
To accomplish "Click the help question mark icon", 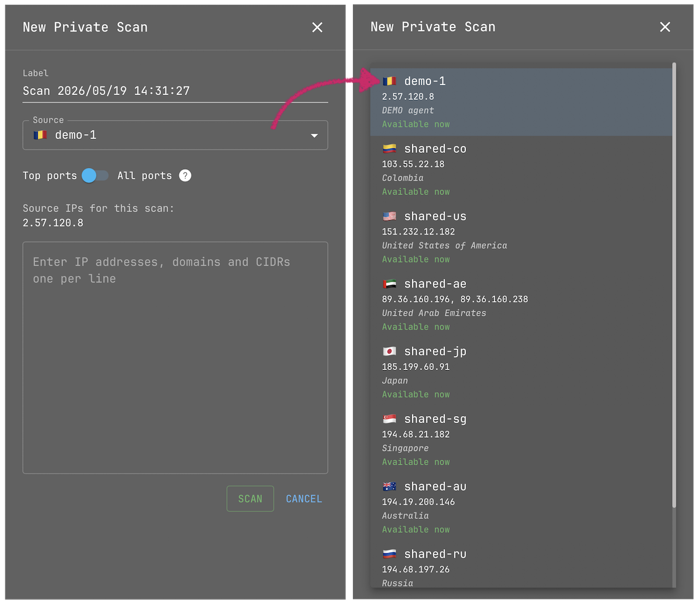I will [185, 176].
